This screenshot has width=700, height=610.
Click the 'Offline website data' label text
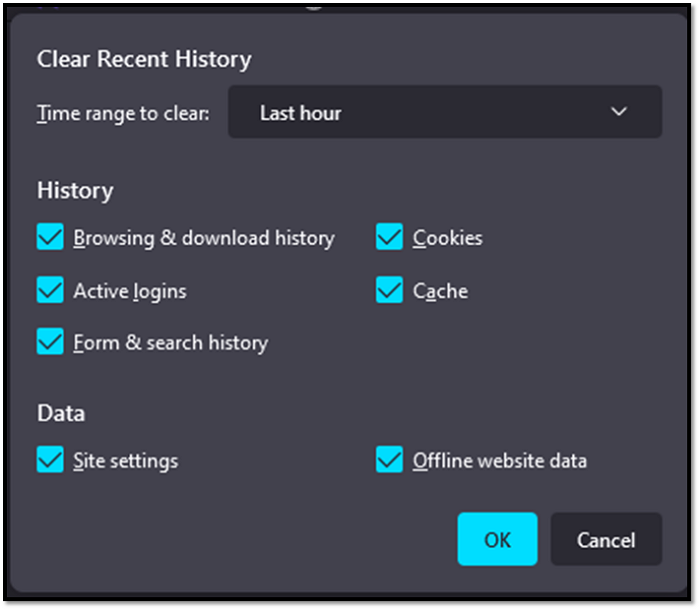pos(500,461)
